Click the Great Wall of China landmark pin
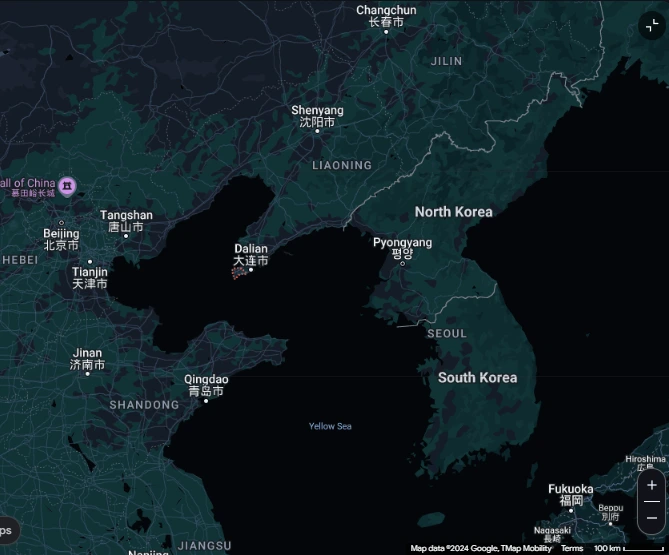Viewport: 669px width, 555px height. pyautogui.click(x=67, y=186)
